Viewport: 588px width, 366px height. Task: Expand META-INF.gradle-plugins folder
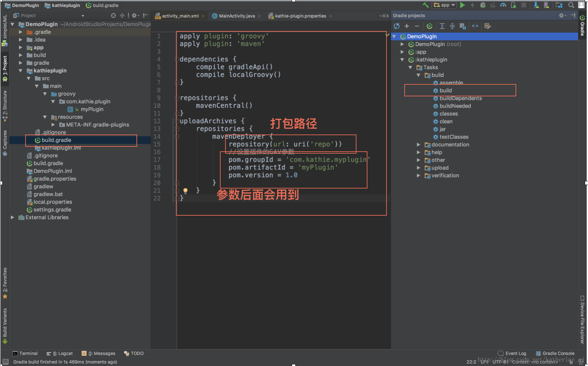click(53, 124)
